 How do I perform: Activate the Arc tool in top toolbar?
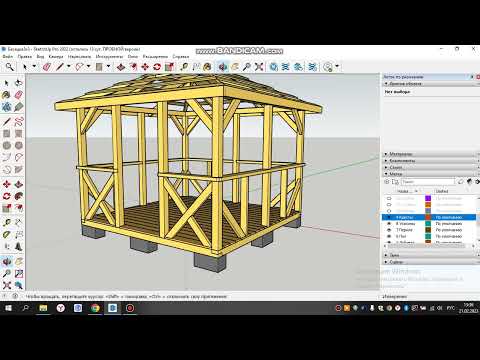79,67
